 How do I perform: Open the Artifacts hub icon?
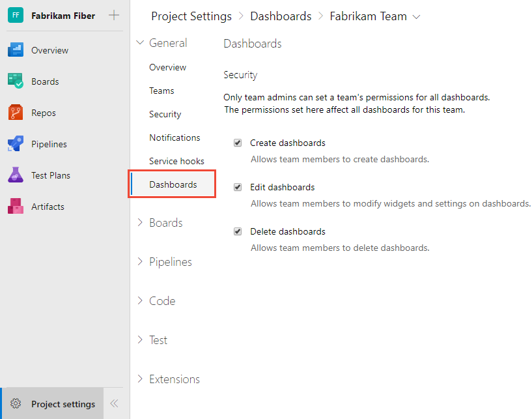point(16,206)
